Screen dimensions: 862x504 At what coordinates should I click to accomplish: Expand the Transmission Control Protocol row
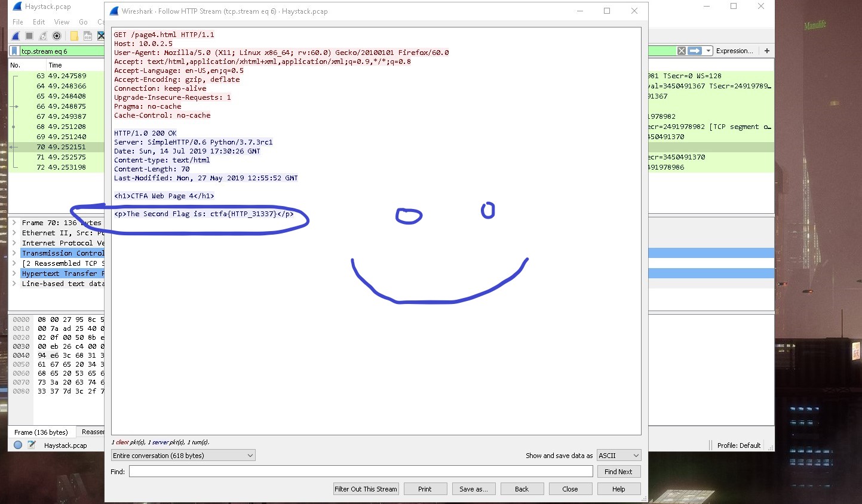[x=14, y=253]
